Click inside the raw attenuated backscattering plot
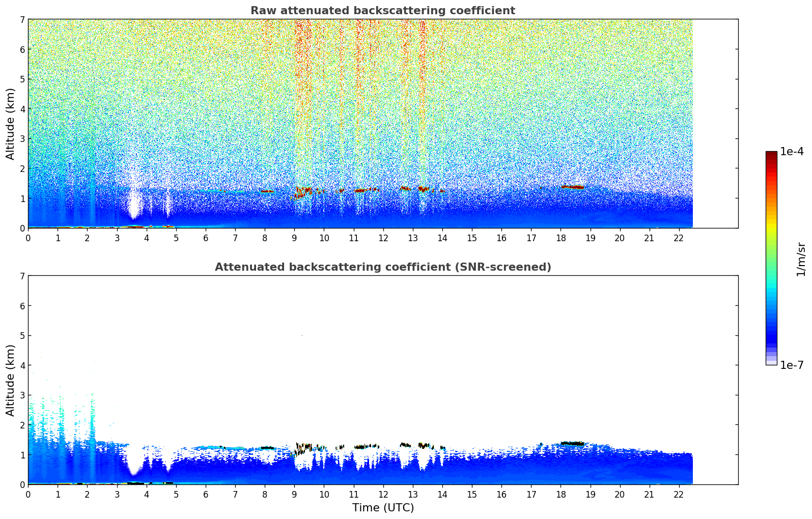 pos(383,124)
